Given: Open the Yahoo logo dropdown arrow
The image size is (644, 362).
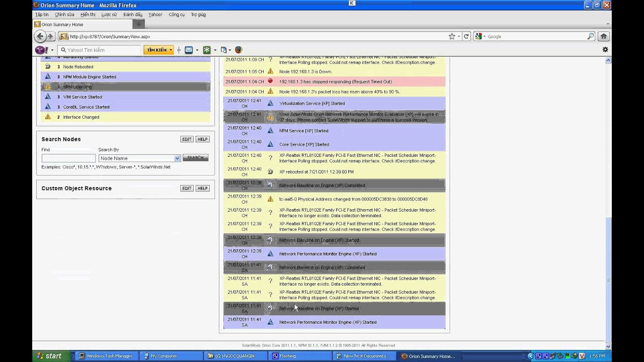Looking at the screenshot, I should [x=52, y=50].
